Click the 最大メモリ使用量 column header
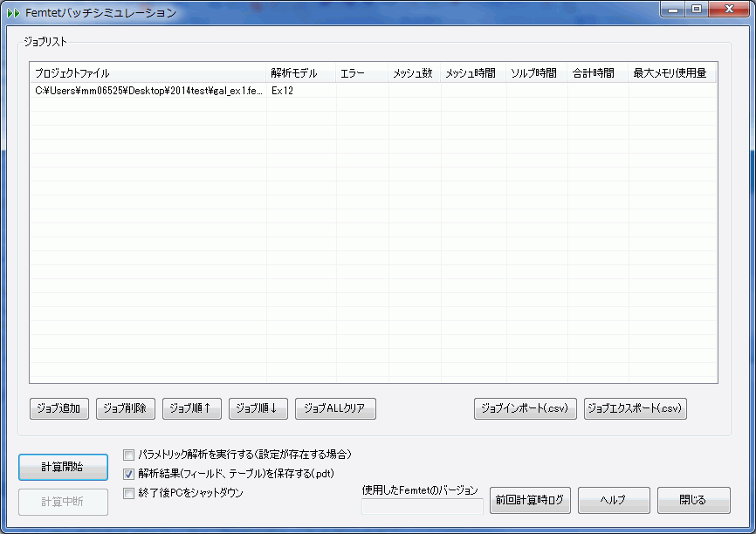The height and width of the screenshot is (534, 756). pyautogui.click(x=670, y=73)
